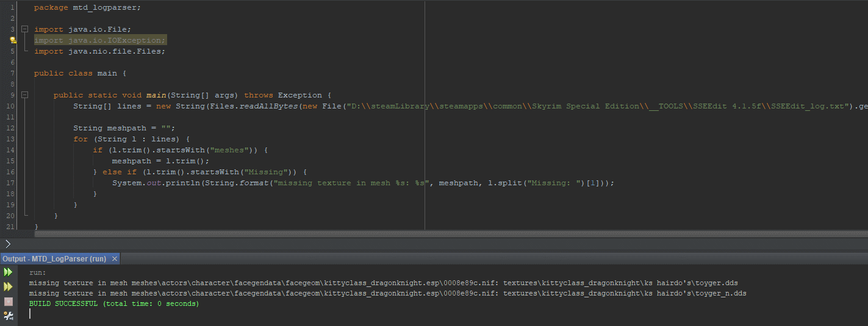Click the "Missing" string literal on line 16

[266, 172]
